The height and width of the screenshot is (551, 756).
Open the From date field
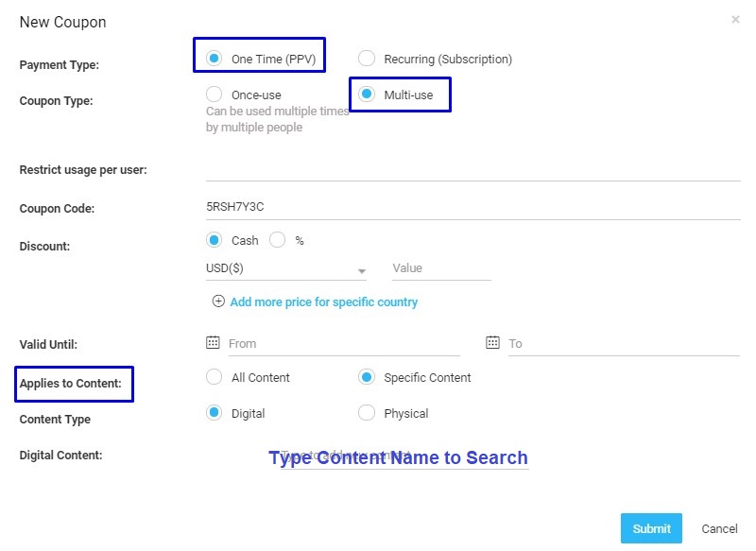point(344,344)
